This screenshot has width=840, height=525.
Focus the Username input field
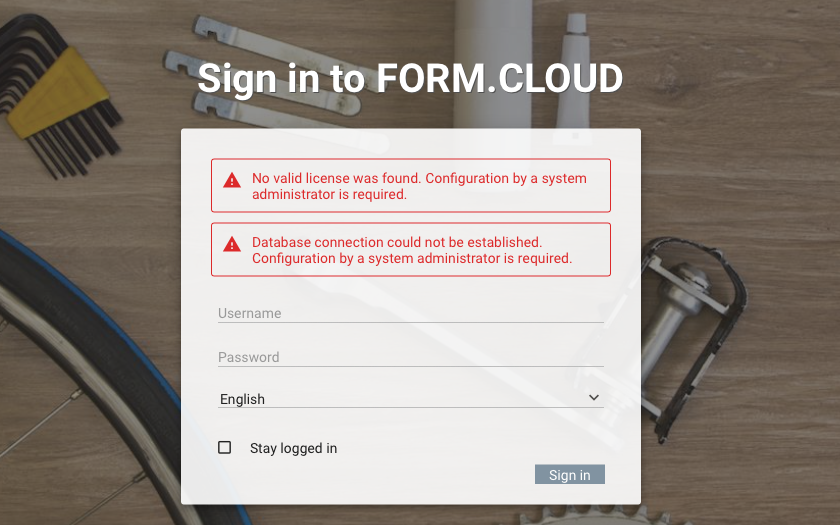point(410,313)
